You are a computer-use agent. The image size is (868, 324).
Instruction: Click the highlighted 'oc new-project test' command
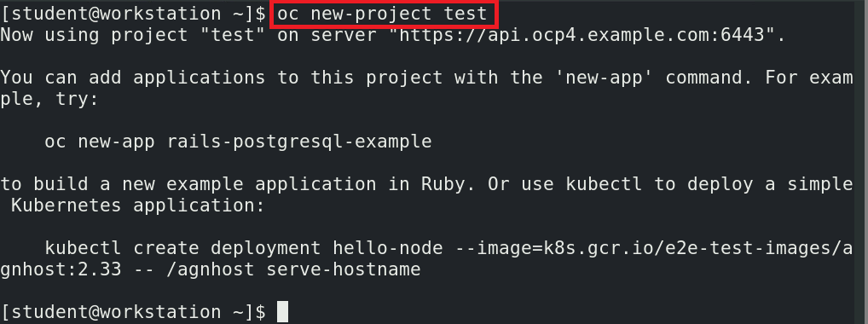(382, 14)
